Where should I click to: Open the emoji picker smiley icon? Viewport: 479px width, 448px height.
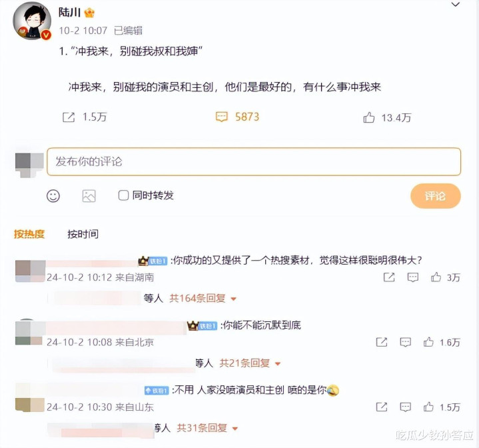tap(53, 196)
